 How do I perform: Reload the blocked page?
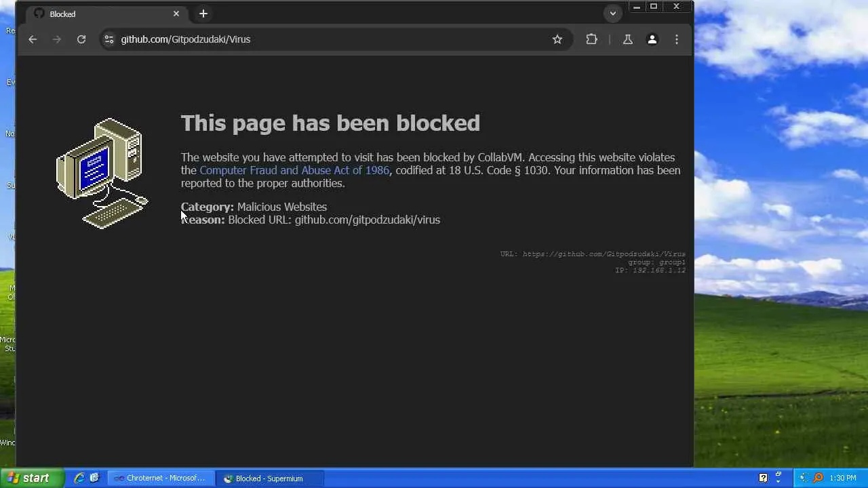click(x=81, y=39)
